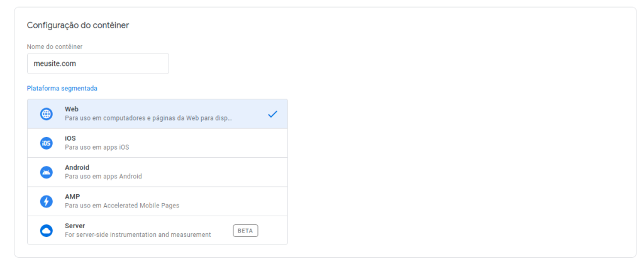Click the Android robot icon
This screenshot has width=644, height=264.
(47, 172)
